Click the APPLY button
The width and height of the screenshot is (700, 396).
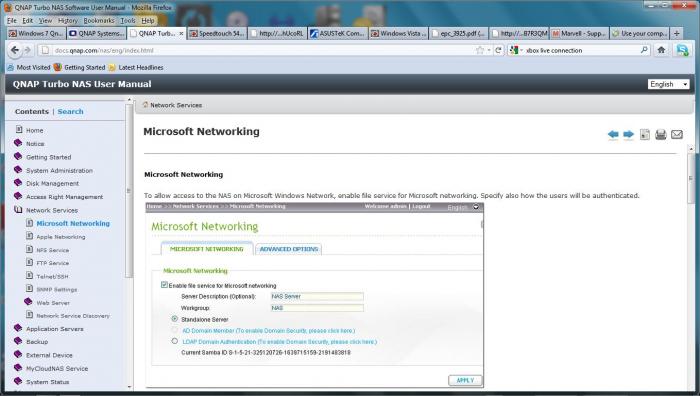(x=465, y=380)
